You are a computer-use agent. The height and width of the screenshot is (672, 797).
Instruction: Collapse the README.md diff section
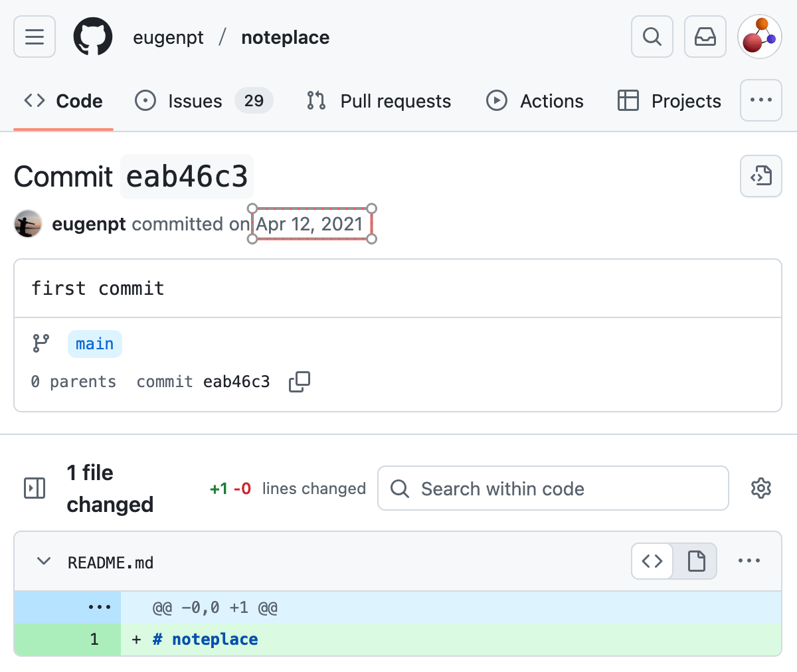coord(43,561)
